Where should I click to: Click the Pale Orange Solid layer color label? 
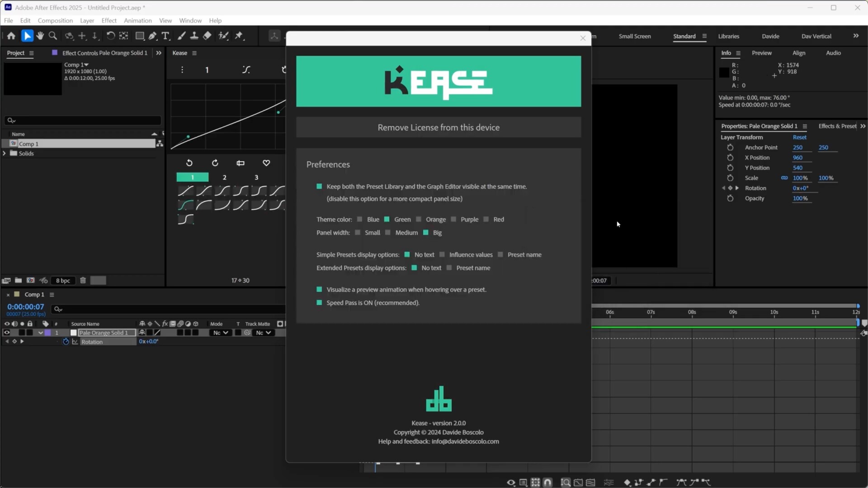(x=48, y=333)
